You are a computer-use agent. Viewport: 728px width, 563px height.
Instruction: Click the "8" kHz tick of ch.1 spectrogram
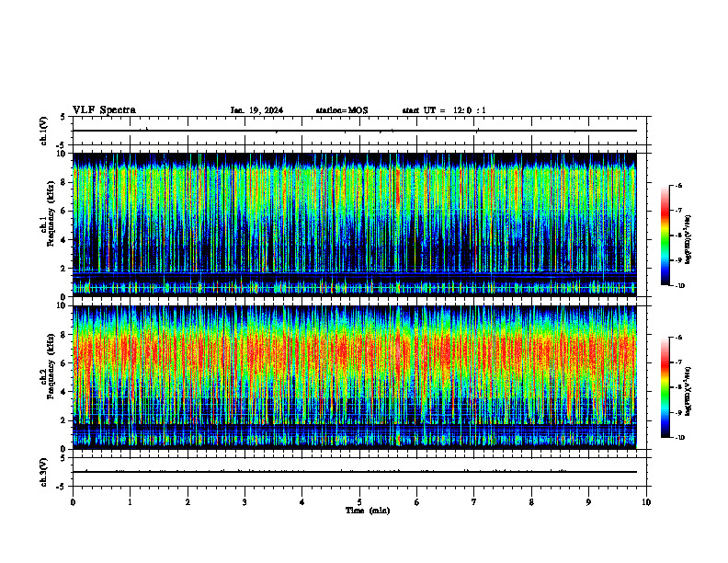click(63, 182)
